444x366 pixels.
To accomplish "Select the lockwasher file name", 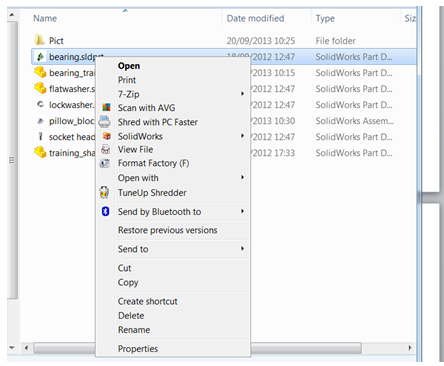I will (72, 105).
